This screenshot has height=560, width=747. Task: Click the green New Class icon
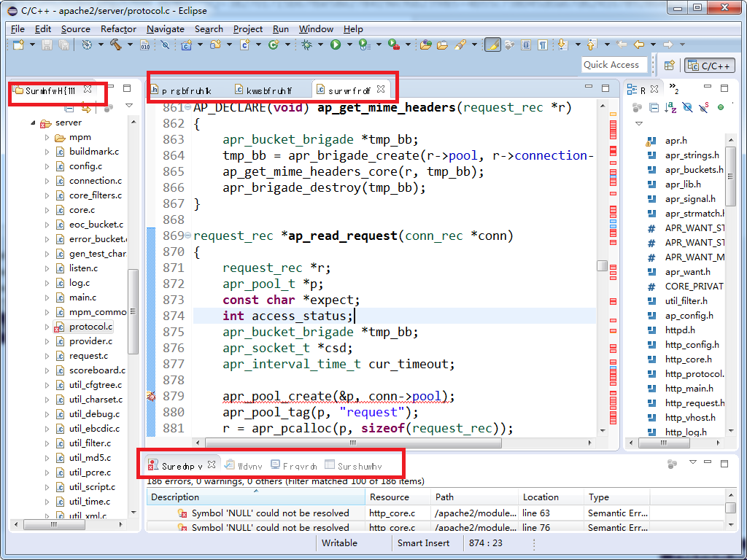coord(274,44)
